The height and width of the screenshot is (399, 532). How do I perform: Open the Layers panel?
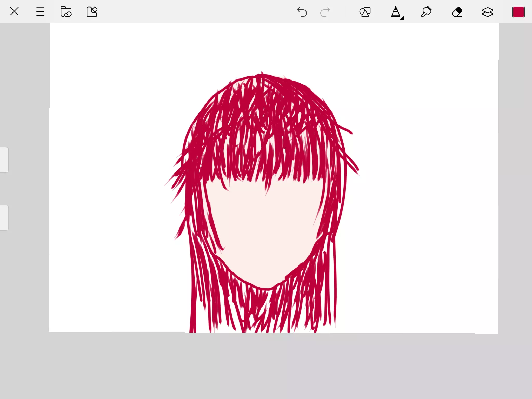click(488, 12)
